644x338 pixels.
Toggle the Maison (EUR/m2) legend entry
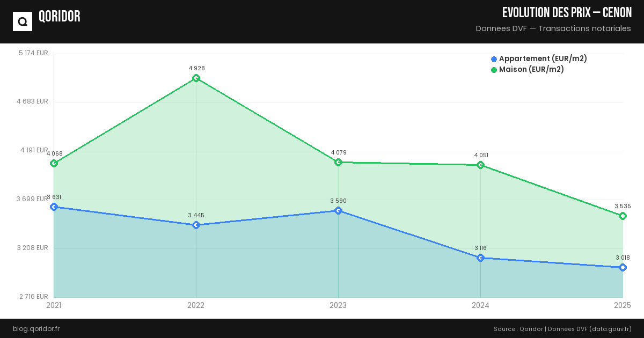click(x=531, y=69)
